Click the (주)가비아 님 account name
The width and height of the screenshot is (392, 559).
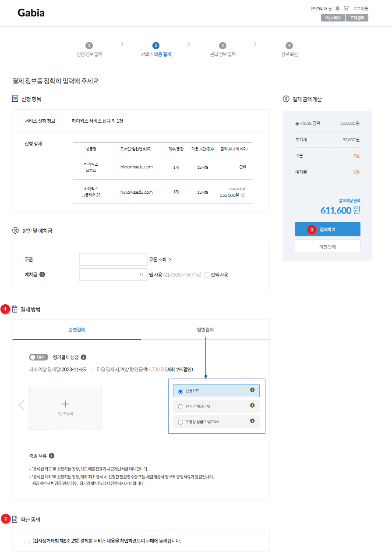(x=321, y=8)
